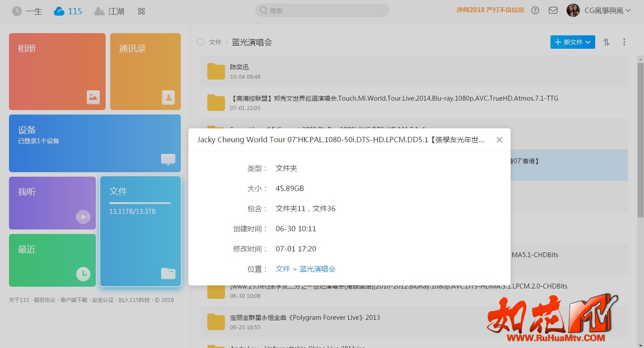Click folder icon of 郑秀文 Touch Mi row
644x348 pixels.
point(216,103)
